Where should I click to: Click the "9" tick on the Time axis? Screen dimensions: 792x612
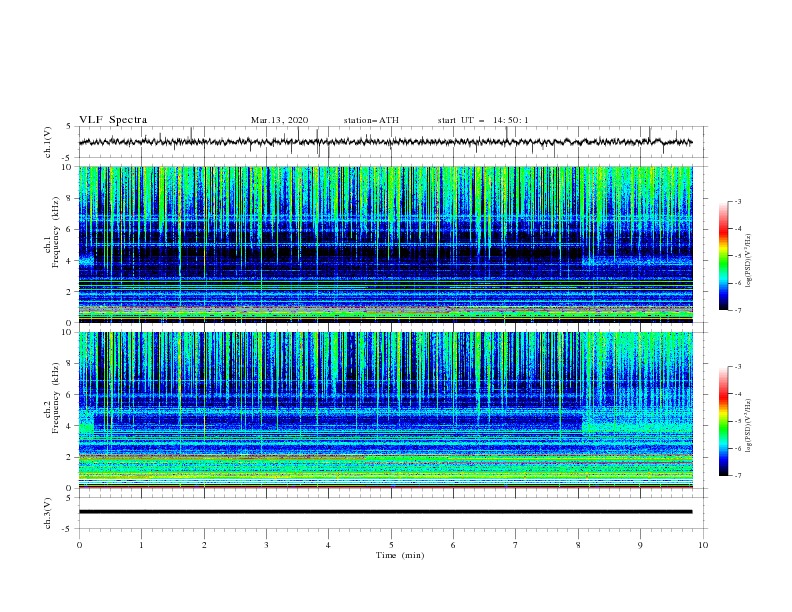point(640,545)
